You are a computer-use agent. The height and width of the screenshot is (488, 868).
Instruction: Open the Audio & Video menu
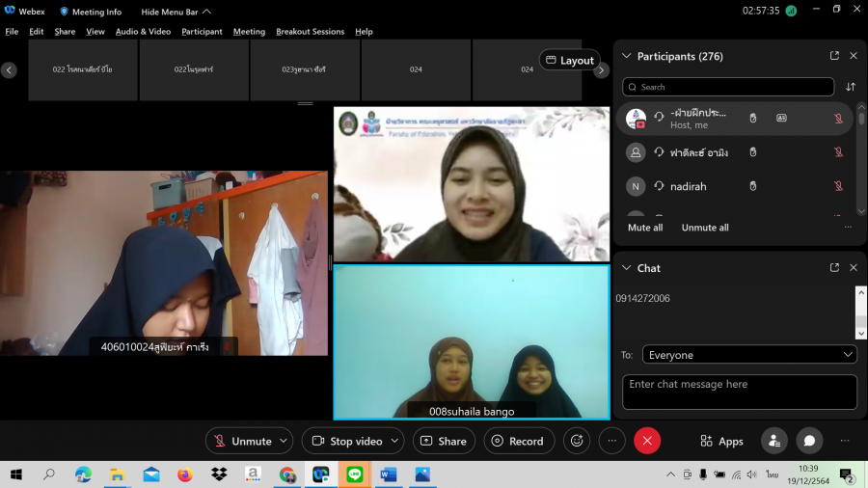coord(143,32)
